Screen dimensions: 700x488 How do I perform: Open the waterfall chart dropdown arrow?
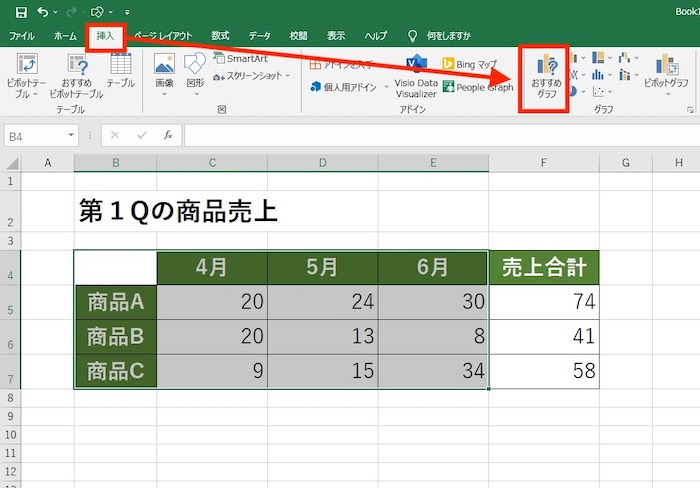(636, 58)
